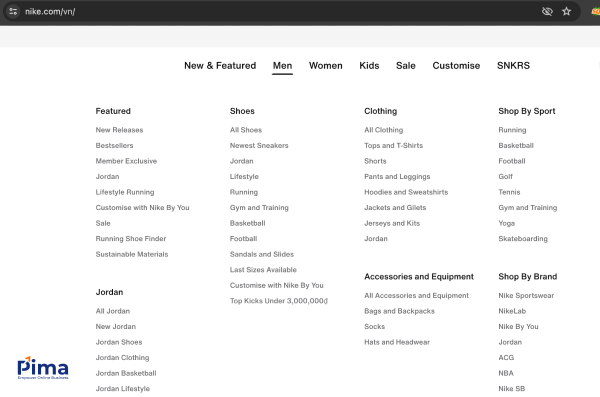Bookmark this page with the star icon
Screen dimensions: 600x397
click(566, 11)
